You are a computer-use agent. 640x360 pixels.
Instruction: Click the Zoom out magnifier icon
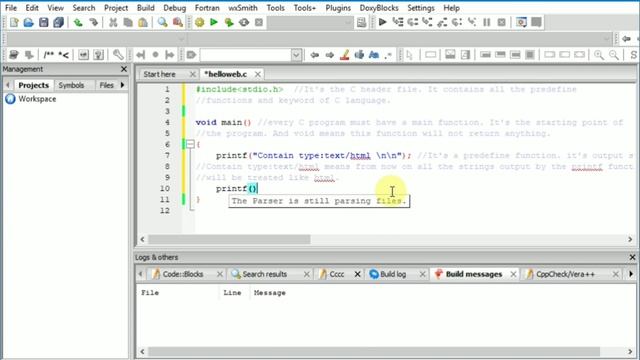click(x=613, y=55)
